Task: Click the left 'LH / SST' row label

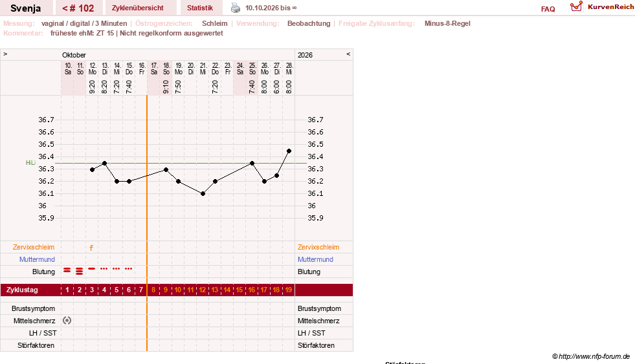Action: click(x=43, y=333)
